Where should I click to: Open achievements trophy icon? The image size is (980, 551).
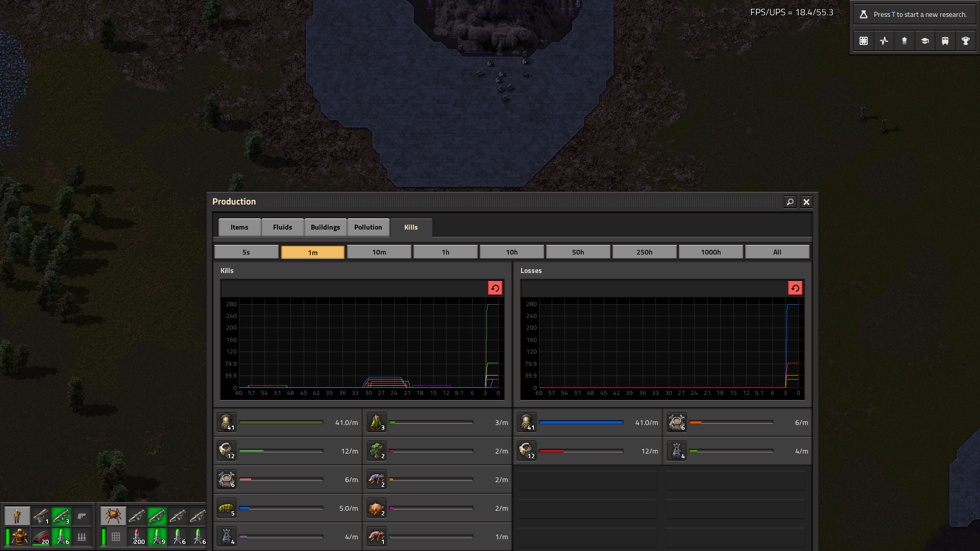pyautogui.click(x=966, y=41)
